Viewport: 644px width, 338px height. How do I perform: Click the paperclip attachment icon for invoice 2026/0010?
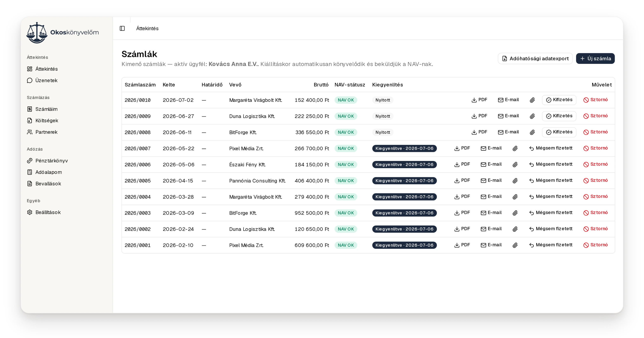point(532,100)
